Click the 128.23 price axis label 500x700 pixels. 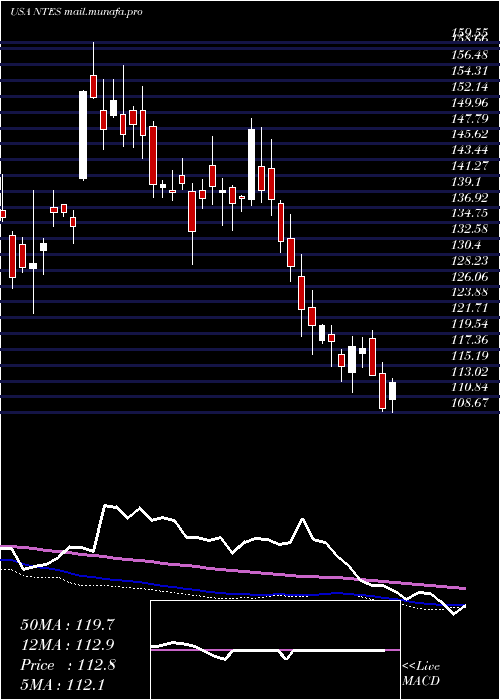click(469, 261)
